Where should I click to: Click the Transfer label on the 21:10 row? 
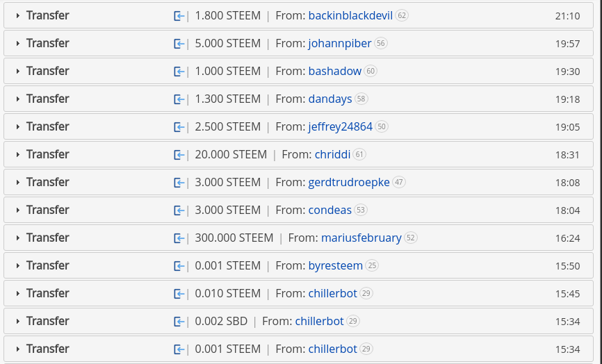click(47, 15)
